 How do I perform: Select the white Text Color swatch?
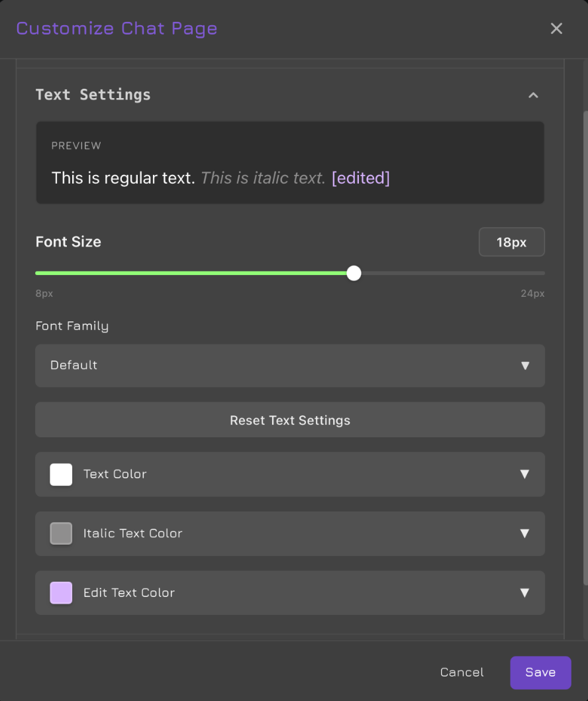pos(60,474)
